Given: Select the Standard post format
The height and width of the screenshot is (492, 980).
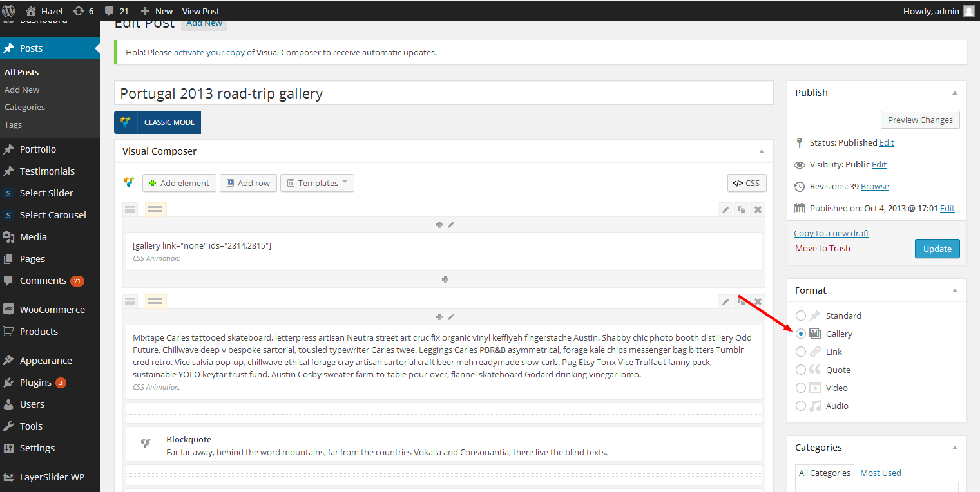Looking at the screenshot, I should click(x=800, y=316).
